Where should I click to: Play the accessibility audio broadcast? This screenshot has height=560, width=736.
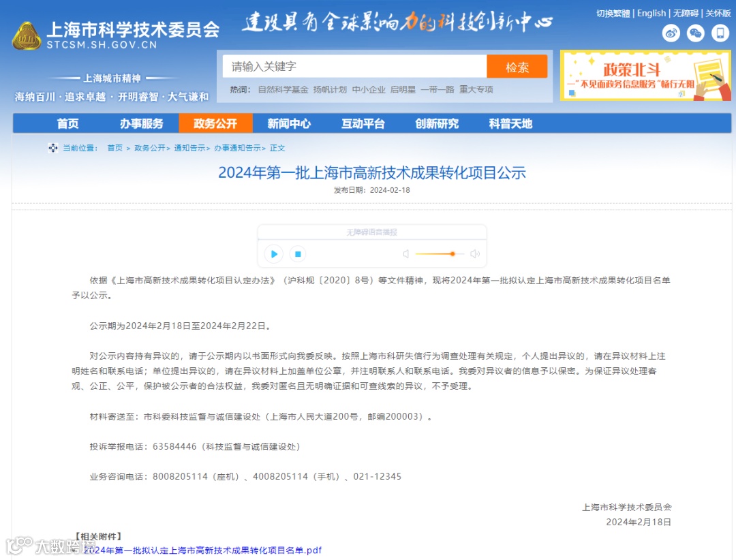tap(274, 254)
